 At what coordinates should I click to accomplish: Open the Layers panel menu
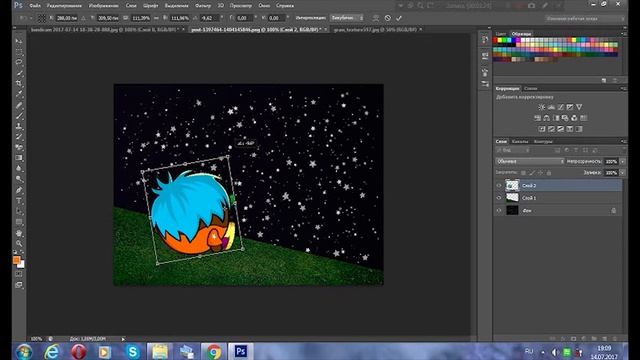coord(623,141)
